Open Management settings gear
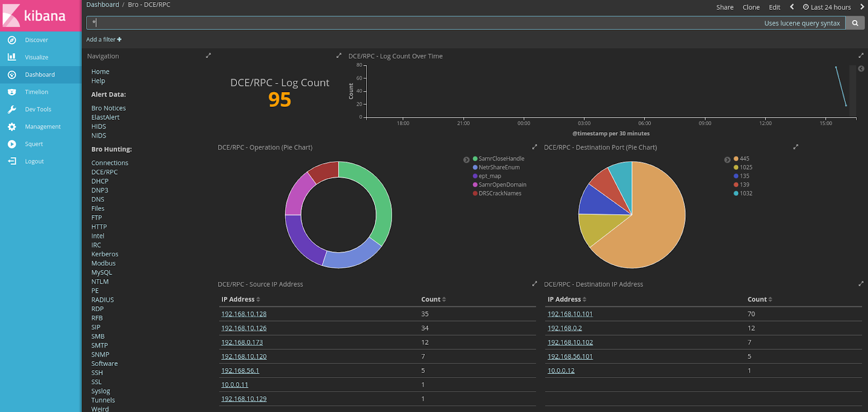 (12, 127)
